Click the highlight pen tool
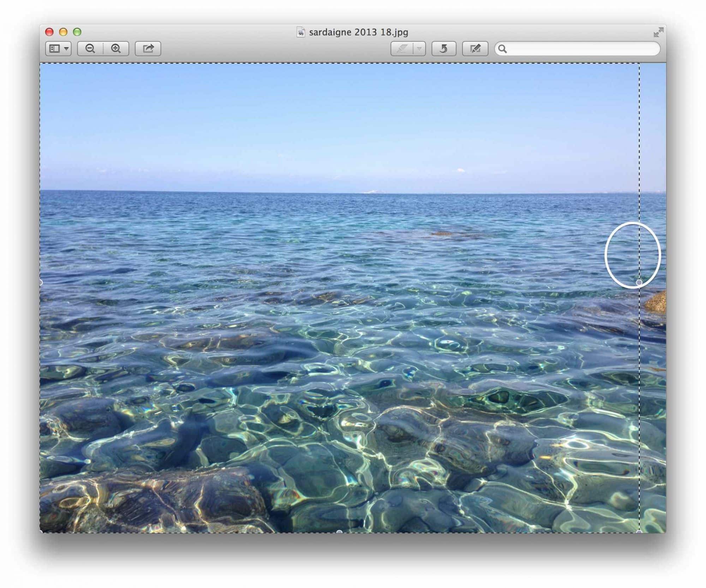 pos(402,49)
